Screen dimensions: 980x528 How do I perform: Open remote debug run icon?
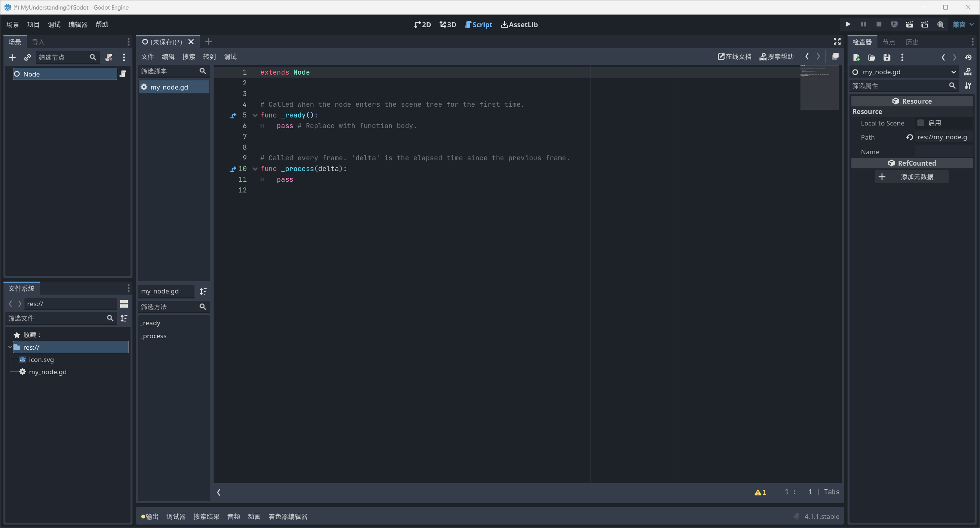[894, 24]
